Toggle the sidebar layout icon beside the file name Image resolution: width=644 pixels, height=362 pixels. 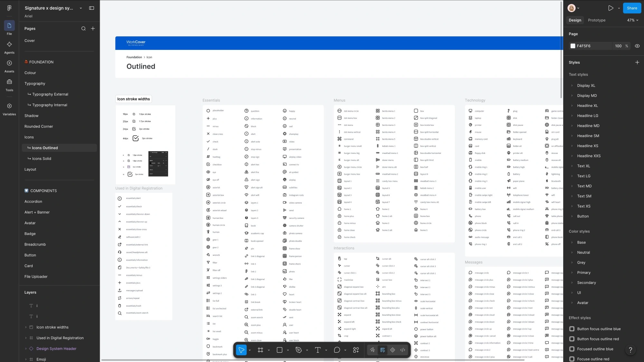point(91,8)
